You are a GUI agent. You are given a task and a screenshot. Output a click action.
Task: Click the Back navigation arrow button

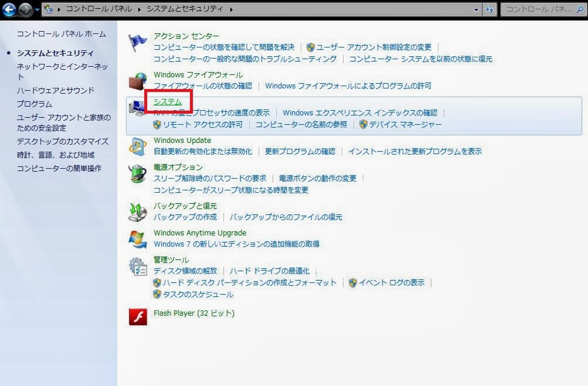point(9,9)
